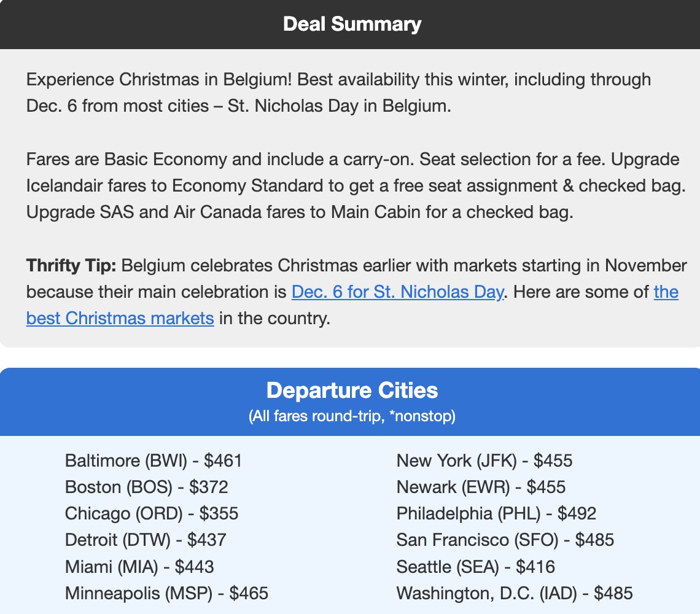The width and height of the screenshot is (700, 614).
Task: Click the All fares round-trip subtitle
Action: [352, 416]
